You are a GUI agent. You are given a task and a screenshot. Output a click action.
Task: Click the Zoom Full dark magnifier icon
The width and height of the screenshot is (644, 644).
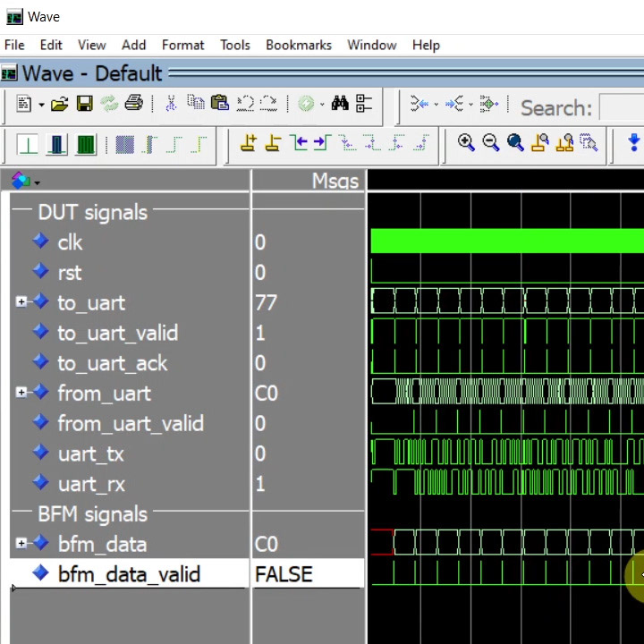(x=515, y=142)
